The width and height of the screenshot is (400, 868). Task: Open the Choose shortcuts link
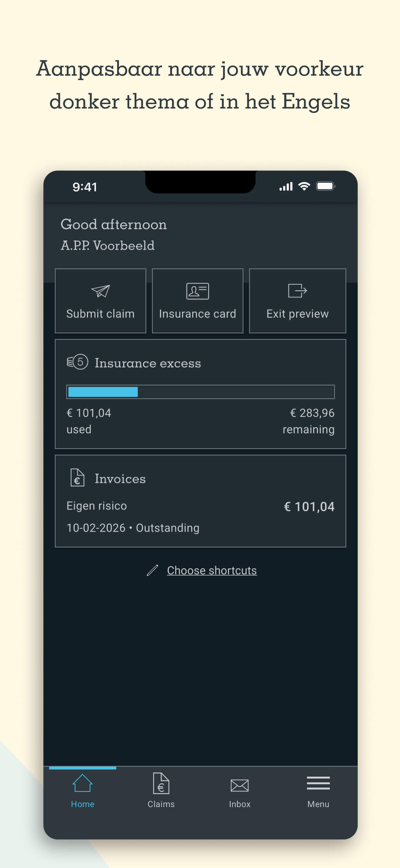(212, 570)
